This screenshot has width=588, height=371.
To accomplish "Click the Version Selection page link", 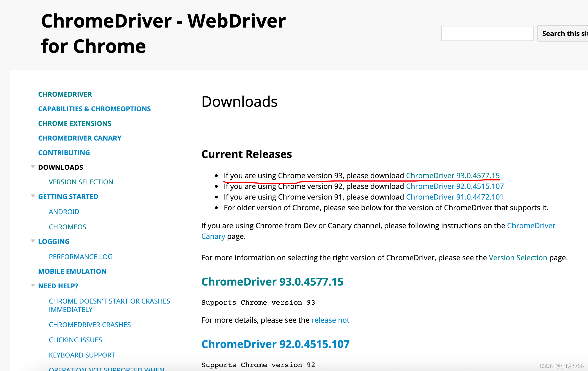I will click(x=518, y=257).
